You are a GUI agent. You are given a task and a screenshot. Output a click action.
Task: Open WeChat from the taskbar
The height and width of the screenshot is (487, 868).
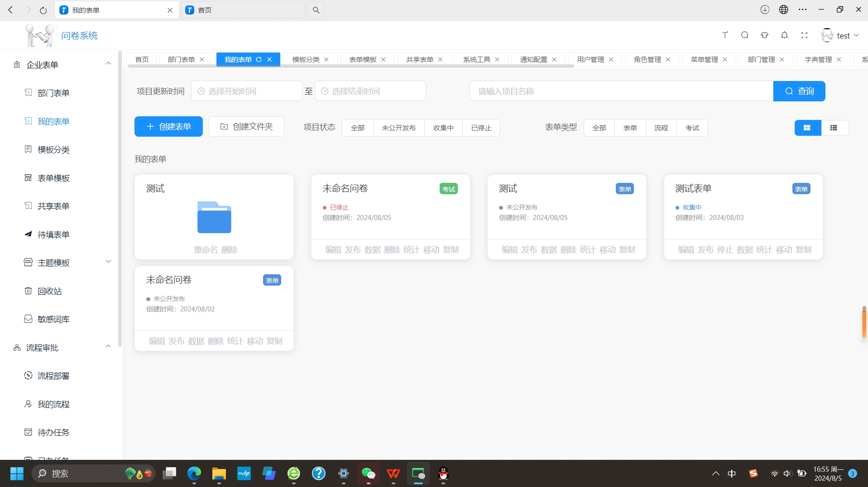[x=369, y=473]
